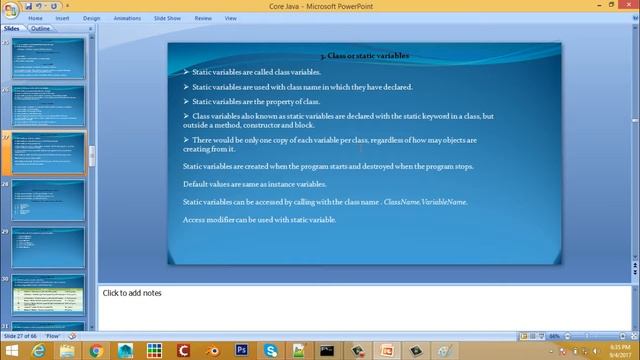Click 'Slide 27 of 66' status indicator
Viewport: 640px width, 360px height.
(20, 336)
